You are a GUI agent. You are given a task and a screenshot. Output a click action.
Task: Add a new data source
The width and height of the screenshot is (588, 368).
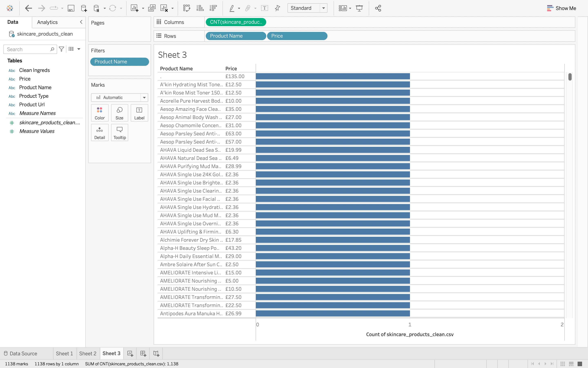[84, 8]
